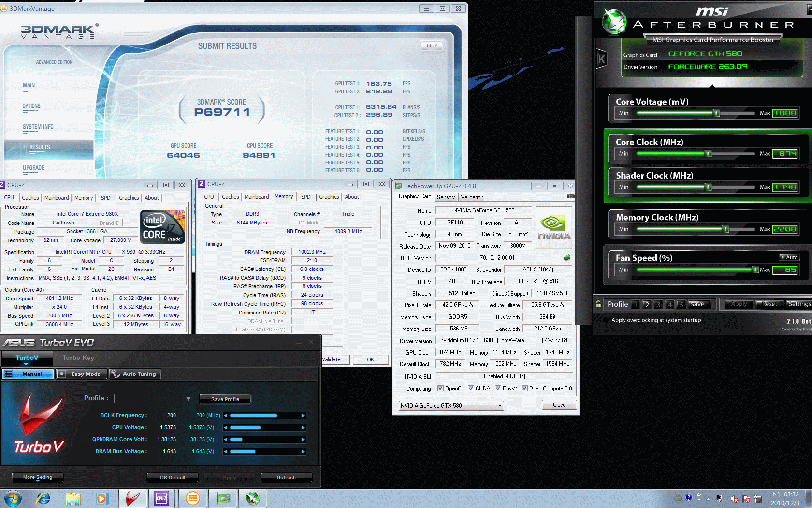Click OS Default in TurboV
Screen dimensions: 812x508
tap(173, 478)
